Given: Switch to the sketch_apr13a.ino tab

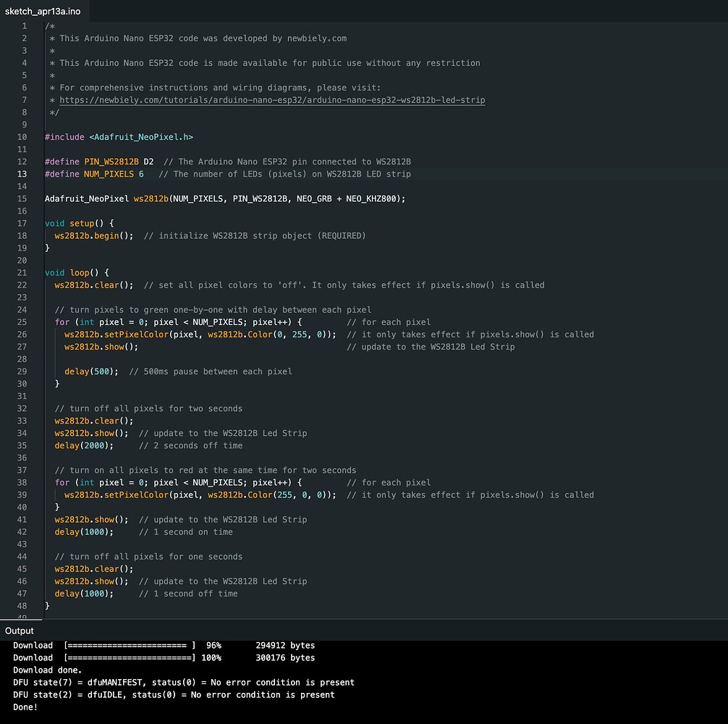Looking at the screenshot, I should point(43,11).
